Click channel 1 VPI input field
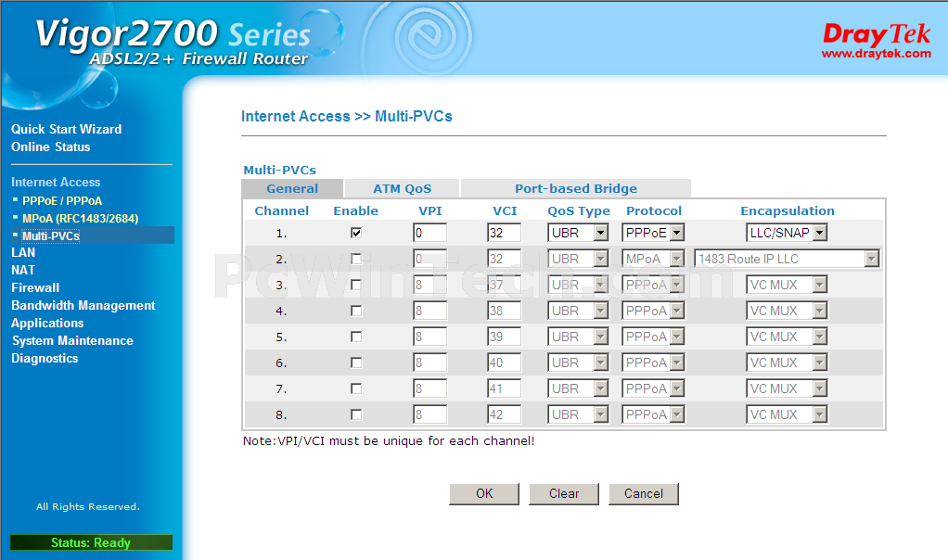Screen dimensions: 948x560 pos(429,233)
